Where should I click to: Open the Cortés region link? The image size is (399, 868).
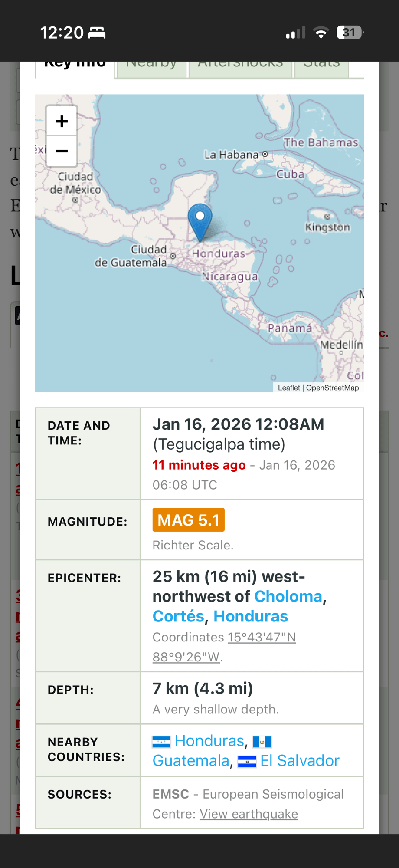[x=178, y=616]
